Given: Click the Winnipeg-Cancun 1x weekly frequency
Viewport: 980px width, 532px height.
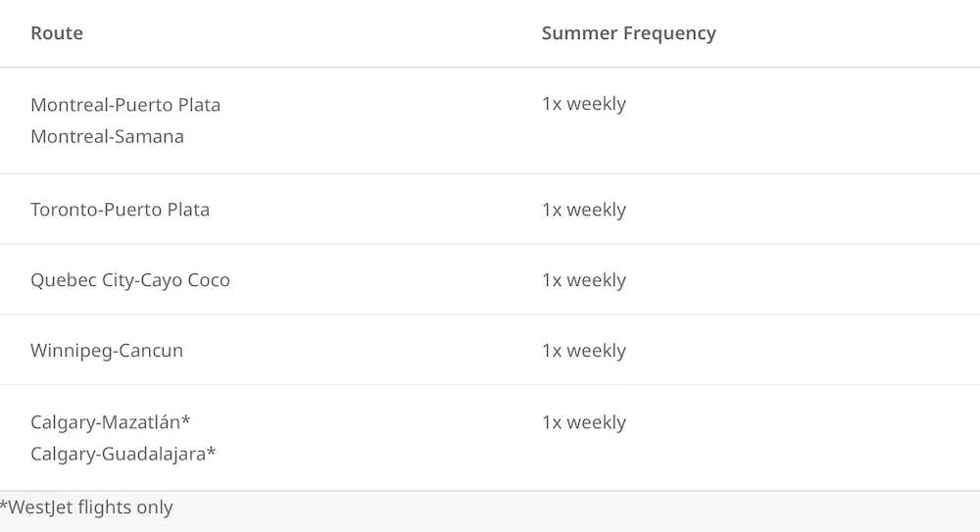Looking at the screenshot, I should point(584,351).
